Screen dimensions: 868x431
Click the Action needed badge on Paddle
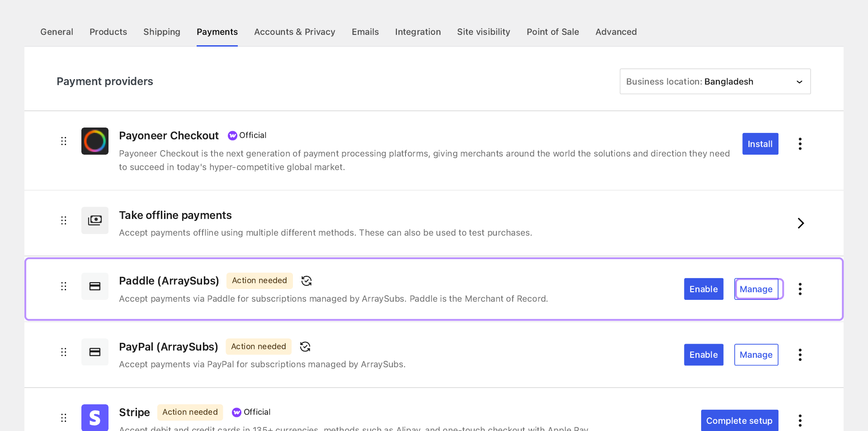click(x=259, y=280)
